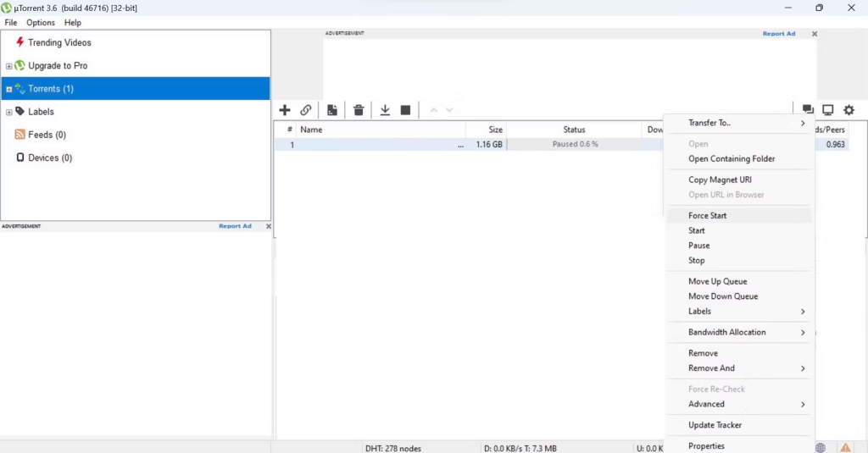Image resolution: width=868 pixels, height=453 pixels.
Task: Choose Remove in context menu
Action: tap(739, 353)
